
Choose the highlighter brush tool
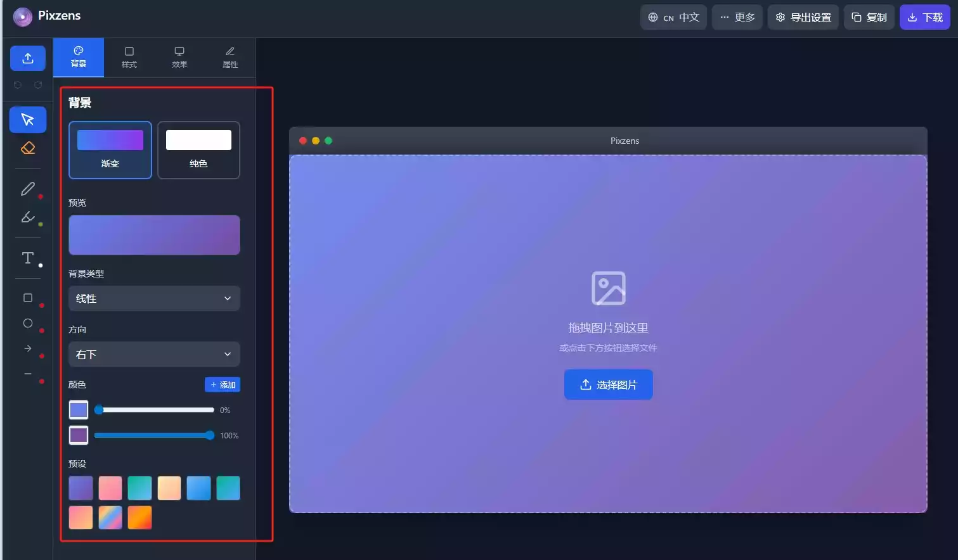click(28, 217)
